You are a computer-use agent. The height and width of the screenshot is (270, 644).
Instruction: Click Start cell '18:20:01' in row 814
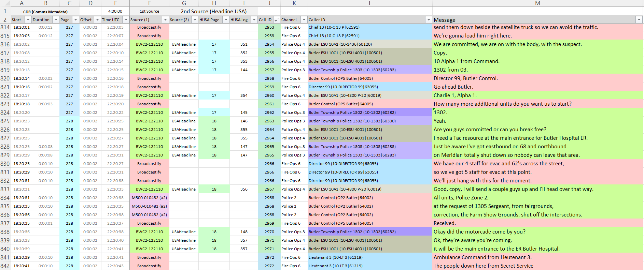pyautogui.click(x=22, y=27)
